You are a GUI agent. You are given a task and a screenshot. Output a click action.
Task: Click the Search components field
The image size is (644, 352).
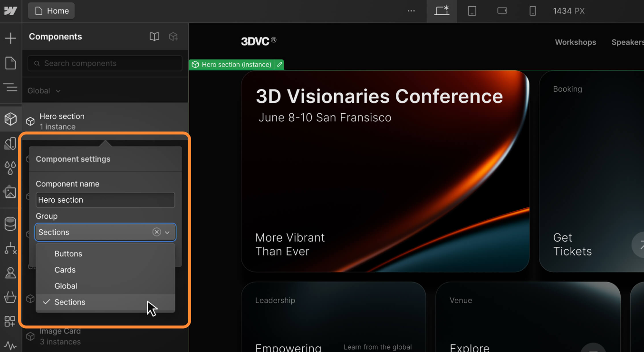click(x=105, y=63)
